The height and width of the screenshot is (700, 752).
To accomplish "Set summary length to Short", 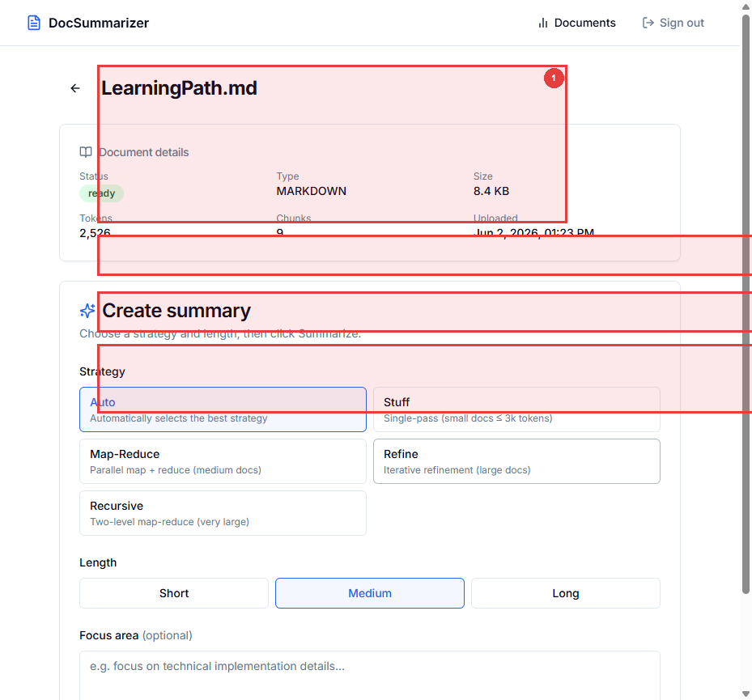I will coord(174,593).
